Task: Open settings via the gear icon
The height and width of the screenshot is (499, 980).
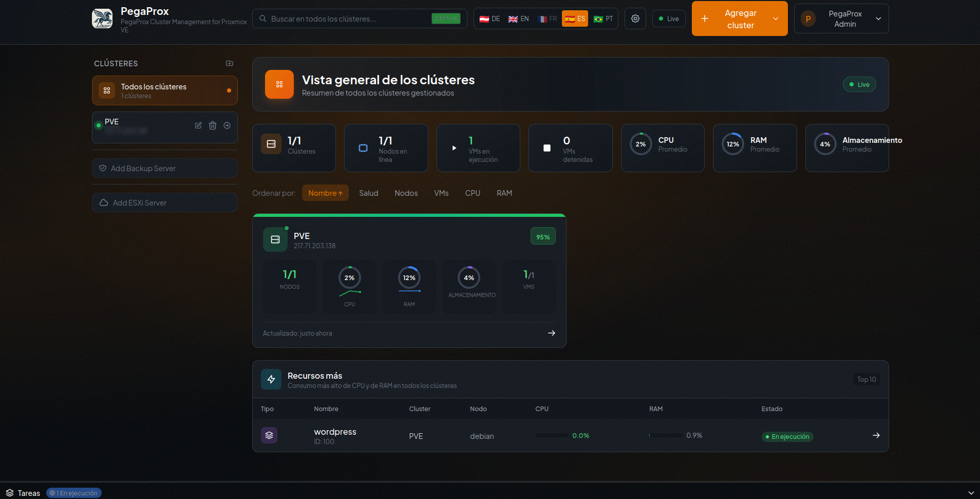Action: tap(635, 19)
